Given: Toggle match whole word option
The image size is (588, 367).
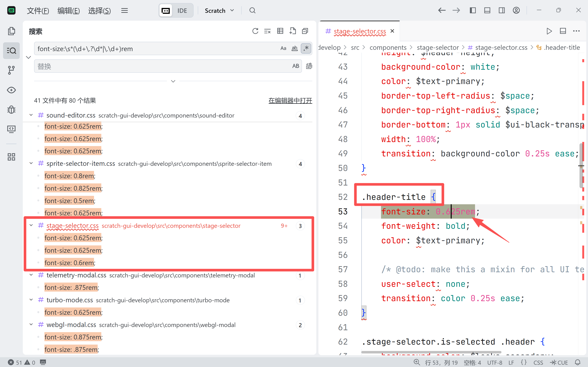Looking at the screenshot, I should coord(294,48).
